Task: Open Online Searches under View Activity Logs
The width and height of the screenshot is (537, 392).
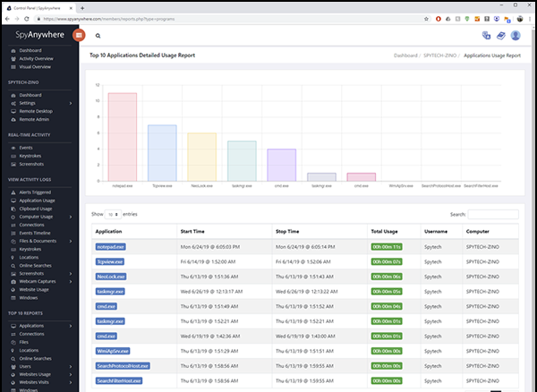Action: click(x=35, y=266)
